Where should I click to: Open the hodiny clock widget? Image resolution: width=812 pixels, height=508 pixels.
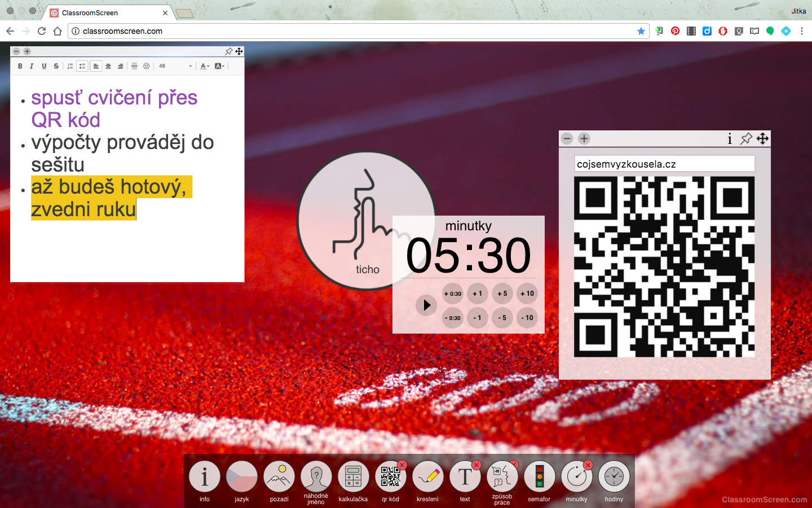tap(614, 477)
